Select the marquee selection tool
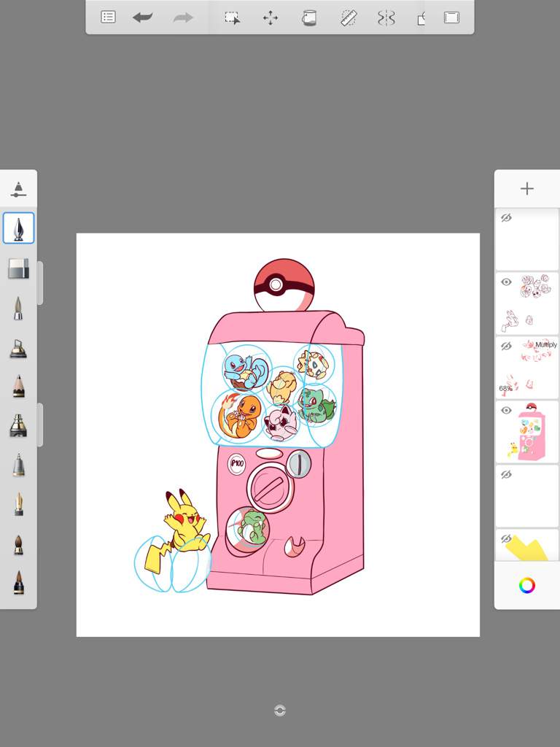560x747 pixels. coord(232,18)
